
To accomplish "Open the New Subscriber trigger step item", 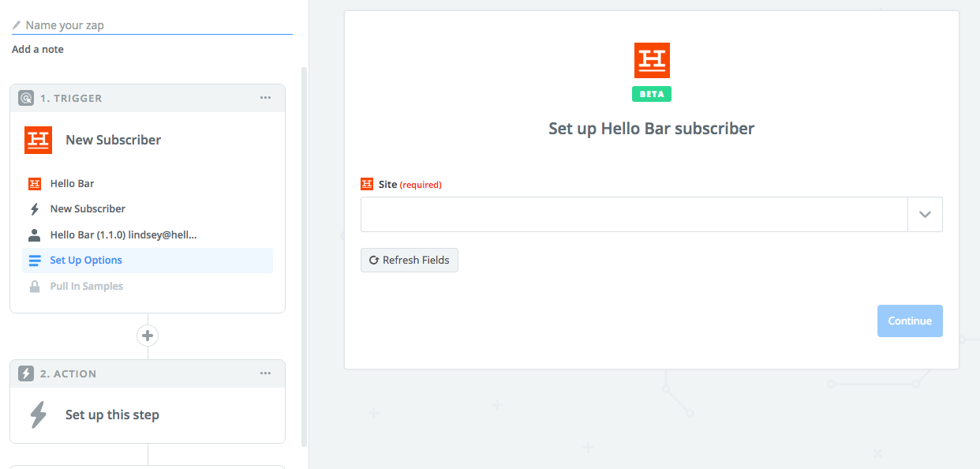I will point(88,209).
